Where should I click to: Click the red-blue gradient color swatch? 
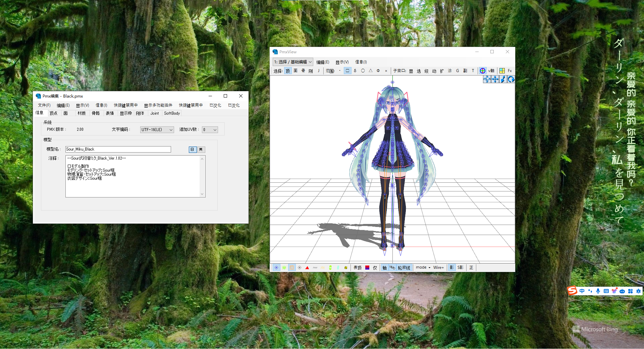click(367, 268)
